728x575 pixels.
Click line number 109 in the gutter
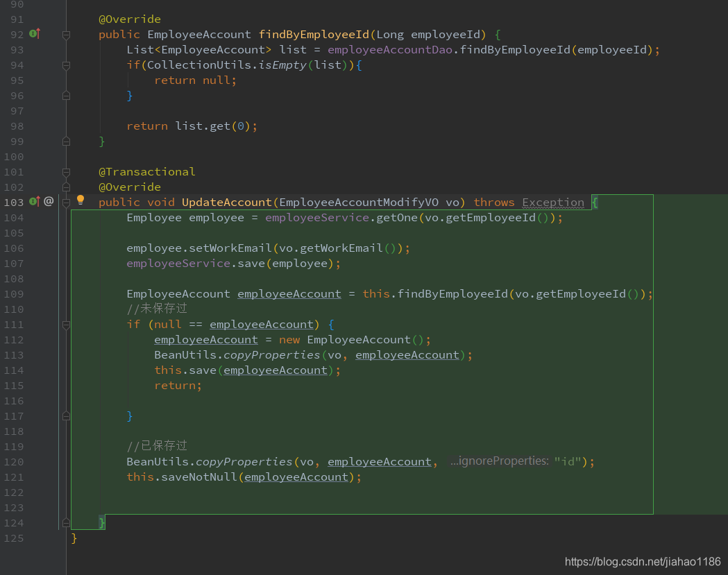pos(13,294)
